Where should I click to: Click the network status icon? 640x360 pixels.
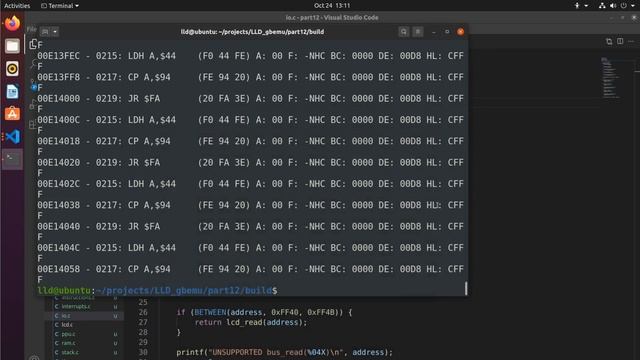602,6
